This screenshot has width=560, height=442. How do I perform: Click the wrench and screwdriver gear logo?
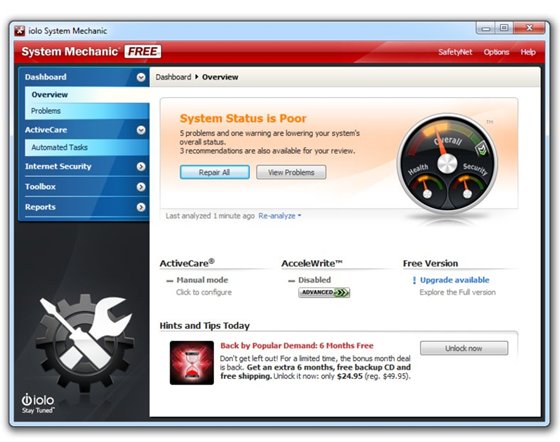[85, 343]
